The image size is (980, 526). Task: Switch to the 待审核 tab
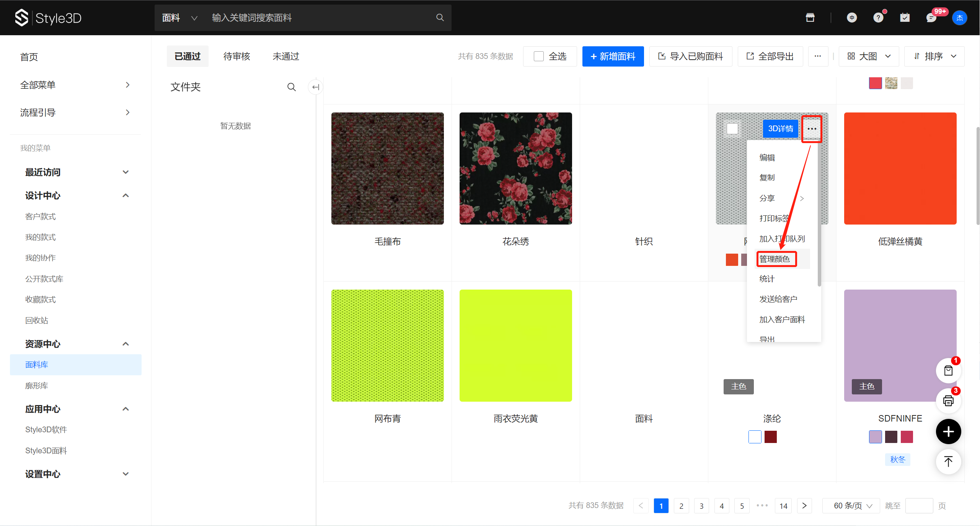click(236, 56)
